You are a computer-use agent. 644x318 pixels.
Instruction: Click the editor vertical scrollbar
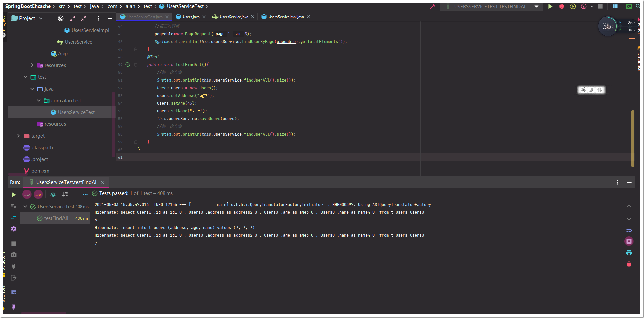633,138
